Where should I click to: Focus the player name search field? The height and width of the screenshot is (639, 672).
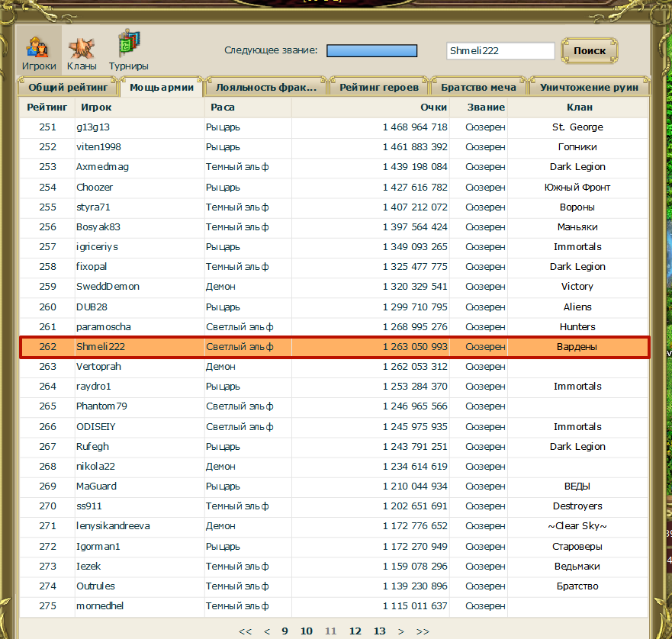click(500, 50)
